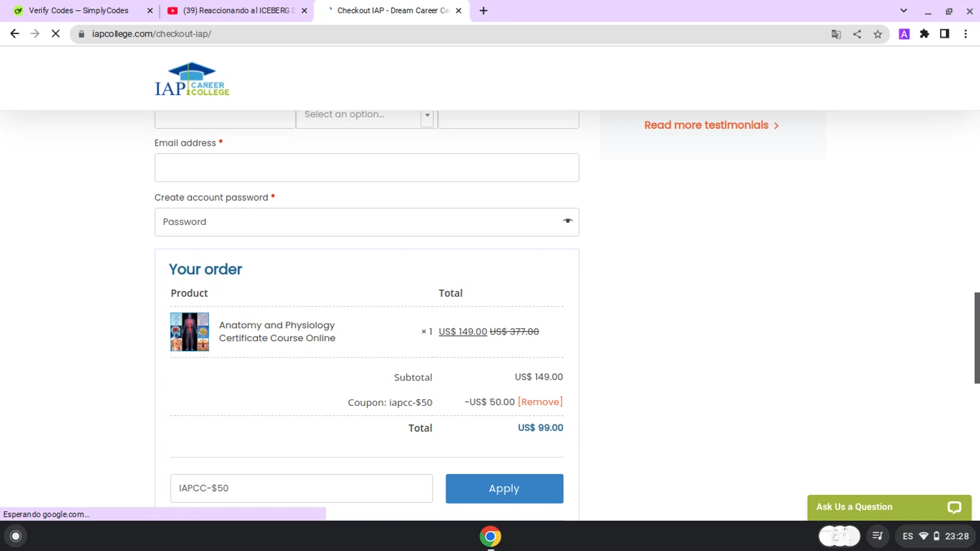Close the YouTube Reaccionando tab
Viewport: 980px width, 551px height.
(304, 10)
